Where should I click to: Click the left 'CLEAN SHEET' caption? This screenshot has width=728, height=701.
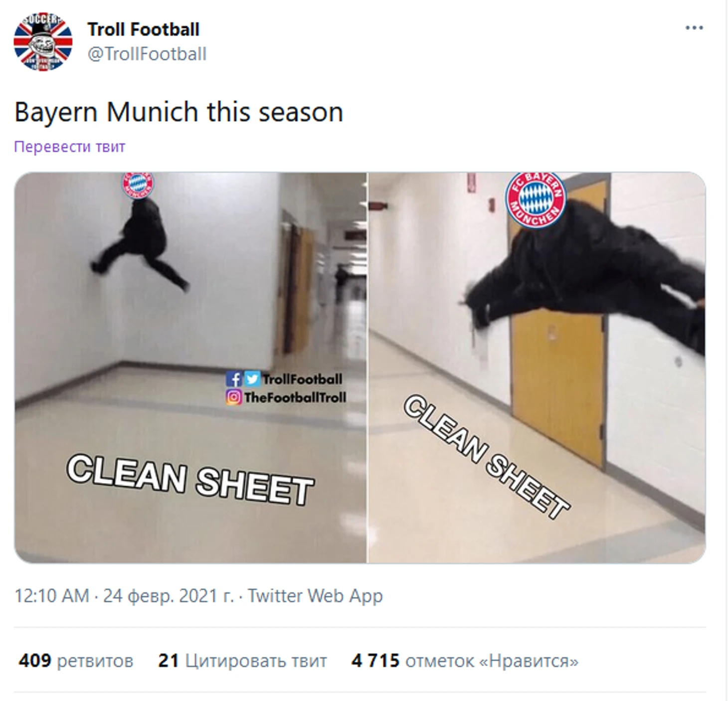point(190,480)
